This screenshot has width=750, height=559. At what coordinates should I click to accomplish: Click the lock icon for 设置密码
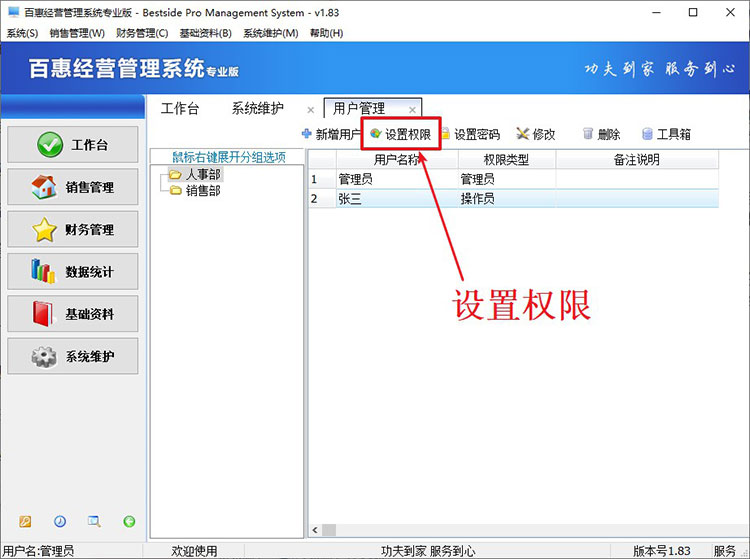[445, 134]
